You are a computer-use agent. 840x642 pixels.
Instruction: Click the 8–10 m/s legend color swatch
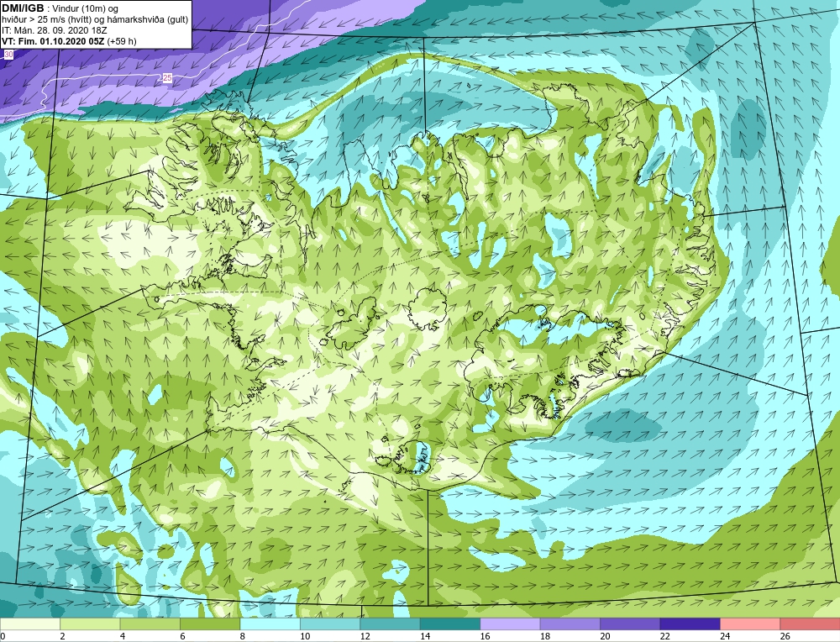tap(270, 624)
